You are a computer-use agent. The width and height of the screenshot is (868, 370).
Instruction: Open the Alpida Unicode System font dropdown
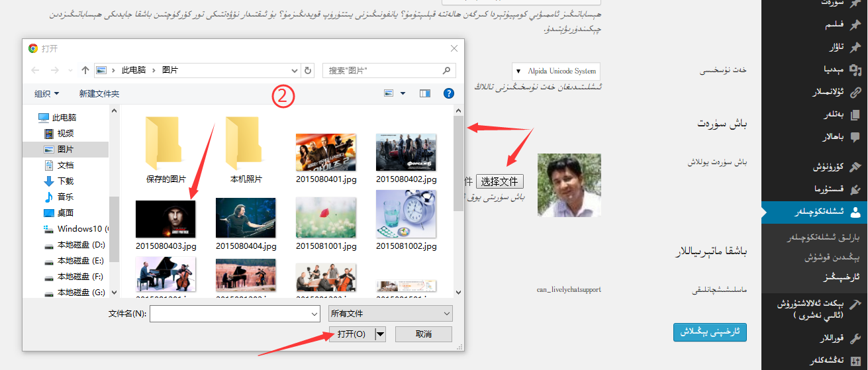click(x=555, y=71)
